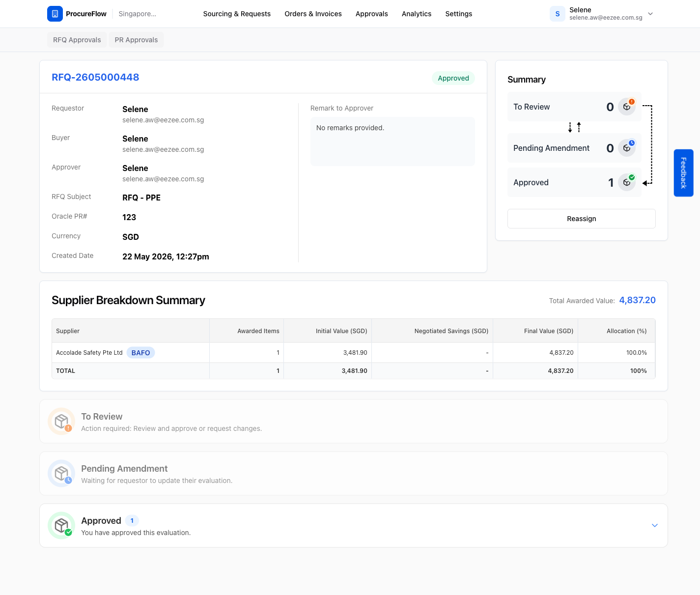Click the S user avatar icon
The width and height of the screenshot is (700, 595).
coord(558,14)
